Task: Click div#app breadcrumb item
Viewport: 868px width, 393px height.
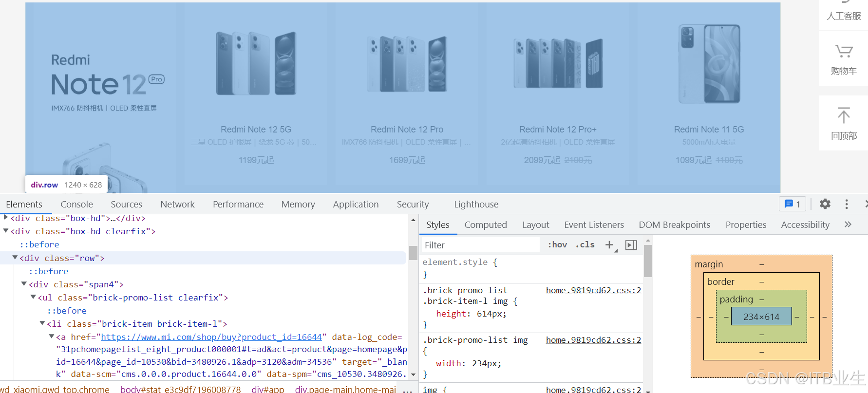Action: point(268,389)
